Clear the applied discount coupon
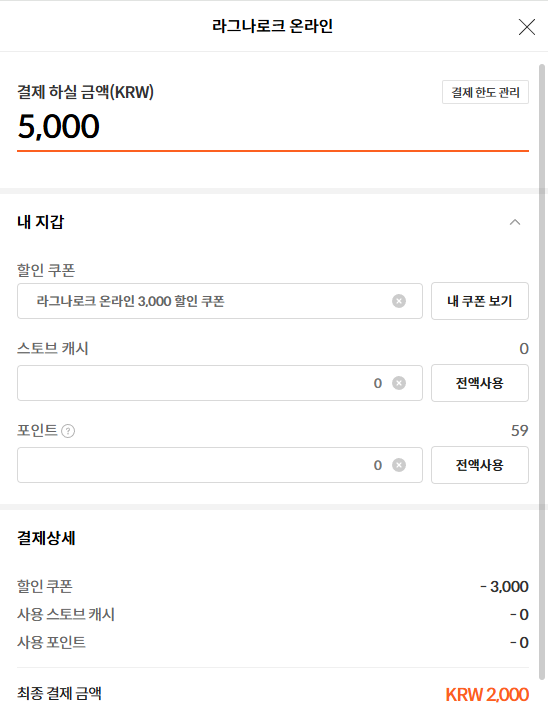This screenshot has width=548, height=723. click(399, 301)
